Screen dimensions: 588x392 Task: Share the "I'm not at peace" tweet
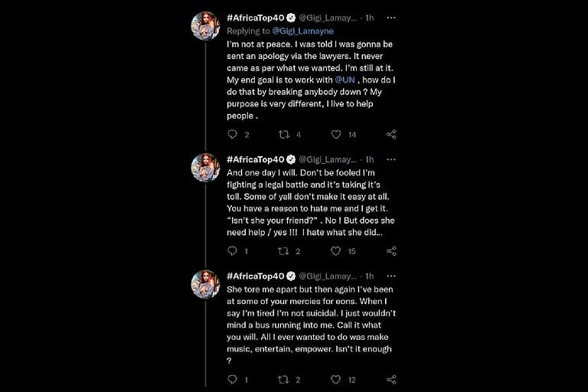coord(391,135)
